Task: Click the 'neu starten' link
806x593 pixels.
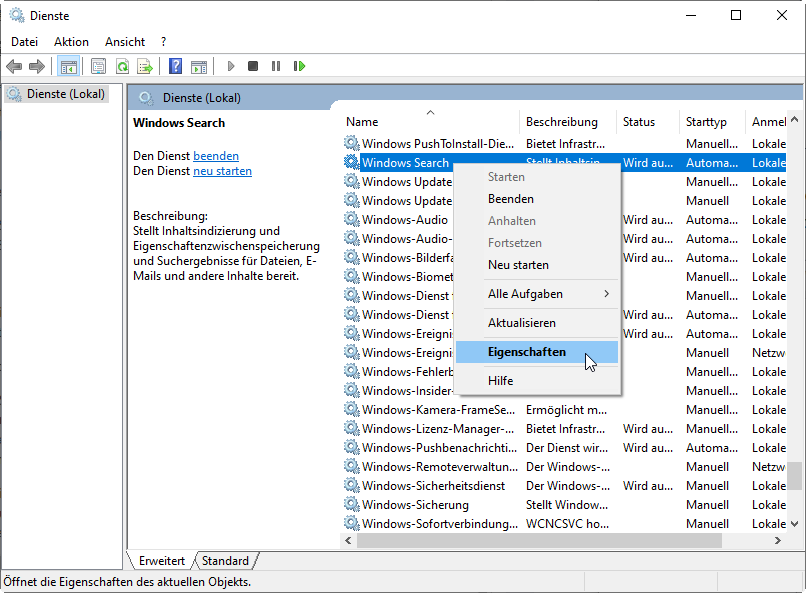Action: tap(222, 171)
